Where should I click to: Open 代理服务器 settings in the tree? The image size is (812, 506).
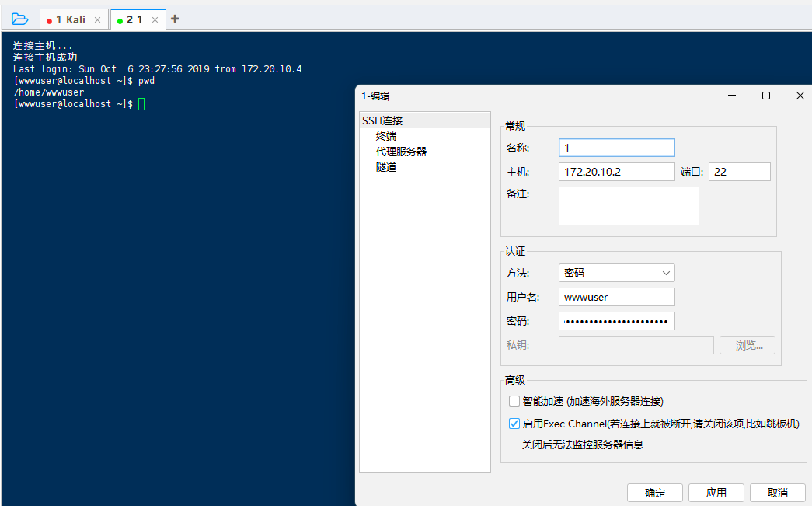coord(401,152)
